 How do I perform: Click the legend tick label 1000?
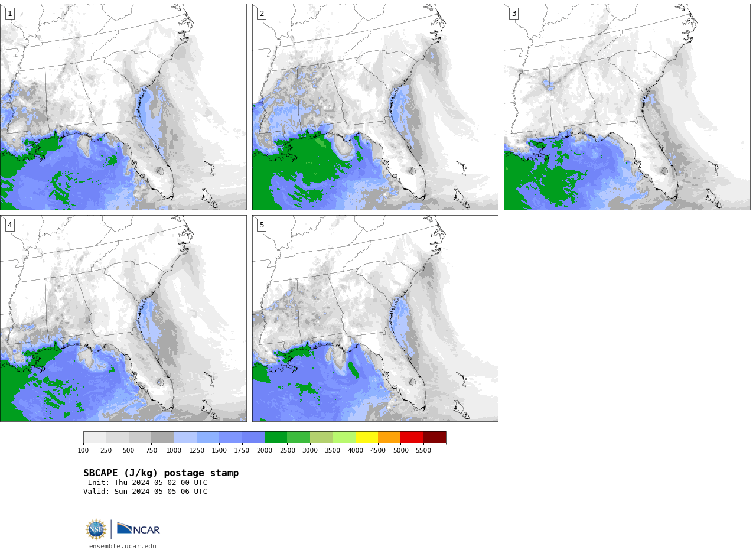pos(174,451)
